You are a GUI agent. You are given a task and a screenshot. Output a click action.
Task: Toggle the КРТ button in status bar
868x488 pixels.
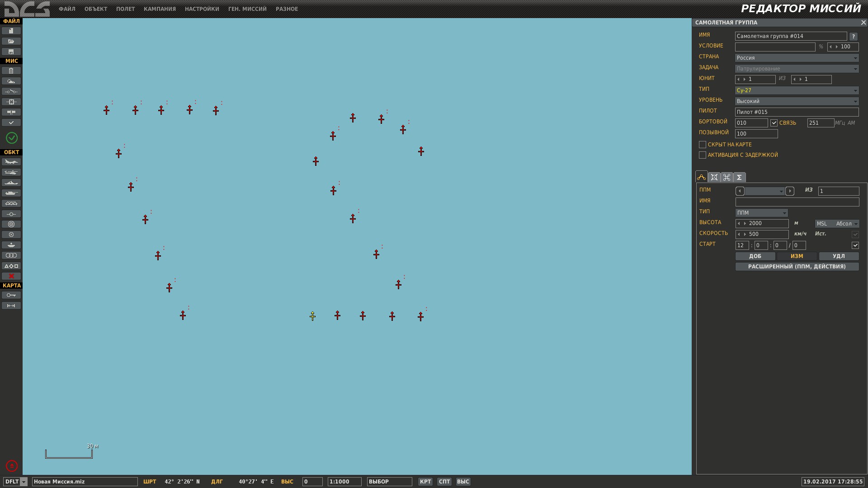[425, 482]
